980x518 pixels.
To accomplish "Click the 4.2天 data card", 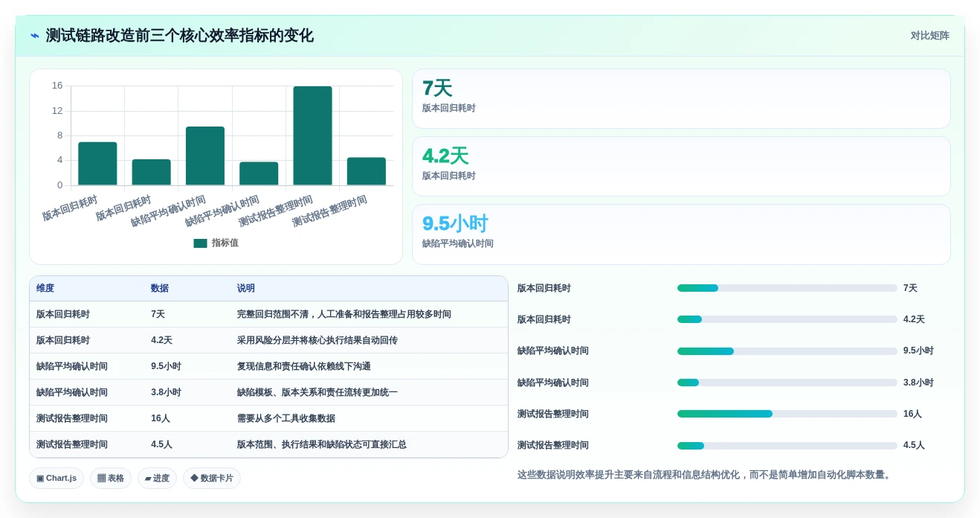I will click(681, 167).
